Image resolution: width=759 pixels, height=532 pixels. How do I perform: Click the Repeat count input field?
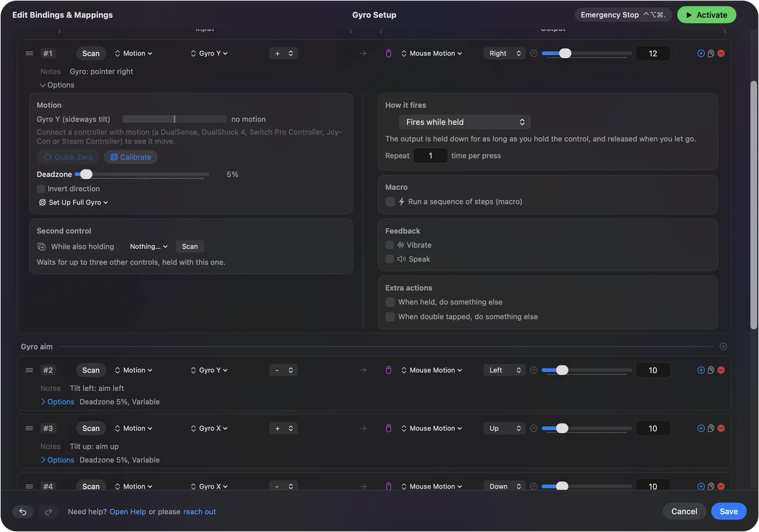click(430, 156)
